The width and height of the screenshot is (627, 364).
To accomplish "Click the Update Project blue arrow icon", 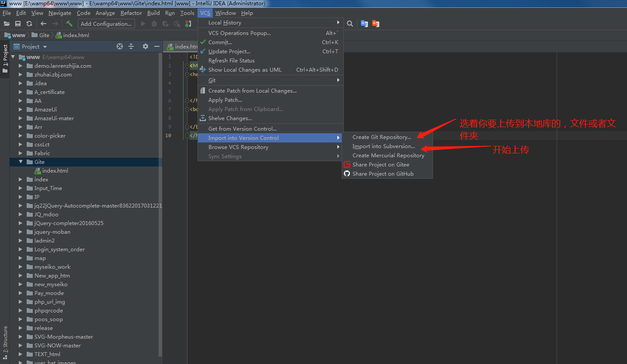I will [x=203, y=51].
